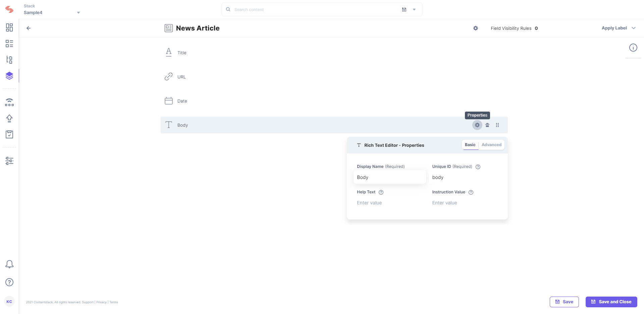
Task: Go back using the left arrow
Action: click(29, 28)
